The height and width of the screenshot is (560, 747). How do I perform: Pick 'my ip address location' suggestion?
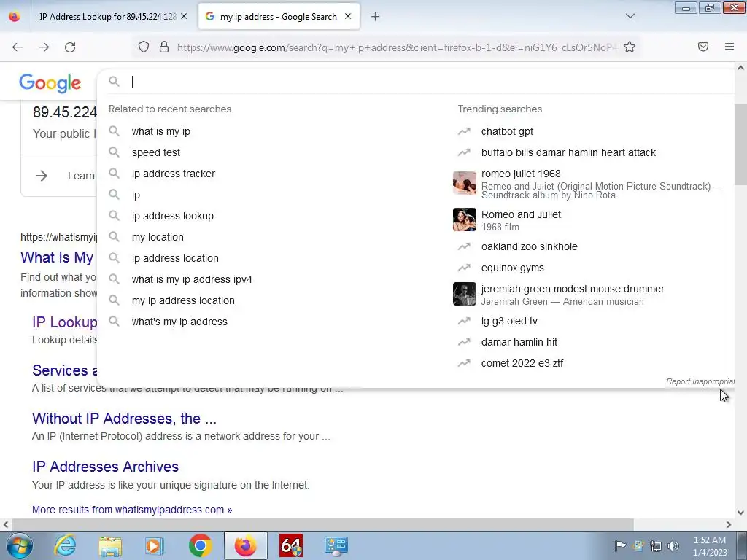[183, 300]
